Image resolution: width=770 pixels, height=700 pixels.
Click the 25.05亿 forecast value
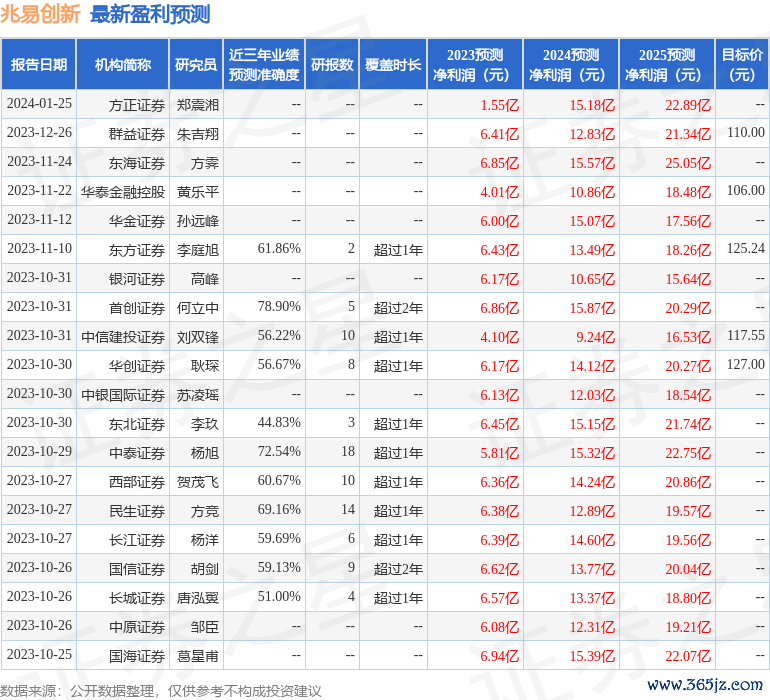point(688,163)
